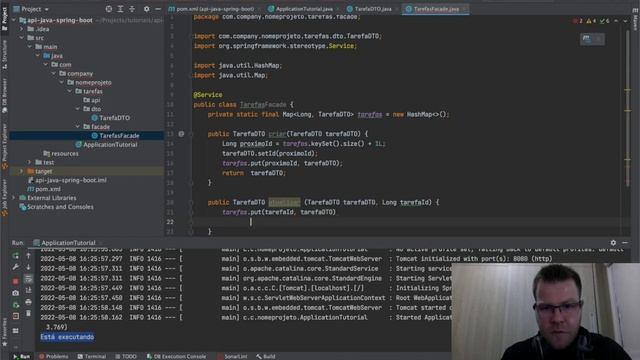Click Expand All icon in Project panel
This screenshot has height=360, width=640.
[x=120, y=9]
